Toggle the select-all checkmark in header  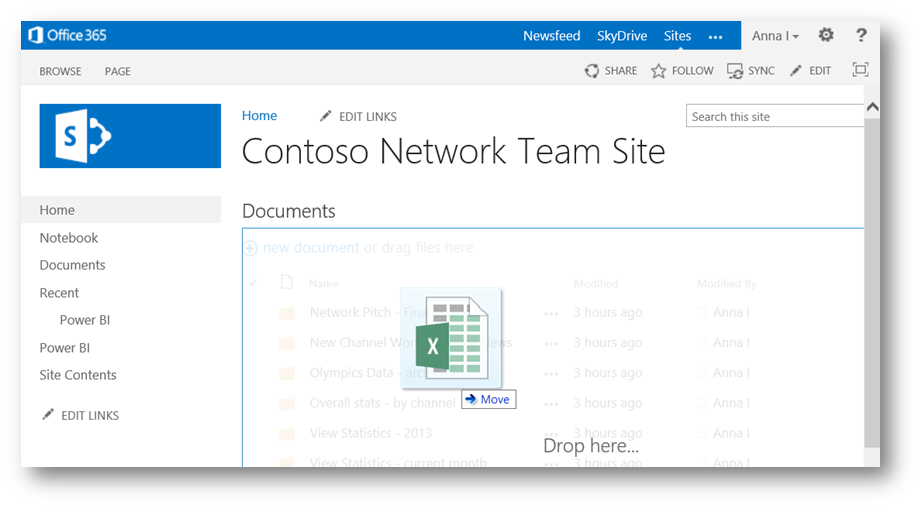tap(253, 283)
